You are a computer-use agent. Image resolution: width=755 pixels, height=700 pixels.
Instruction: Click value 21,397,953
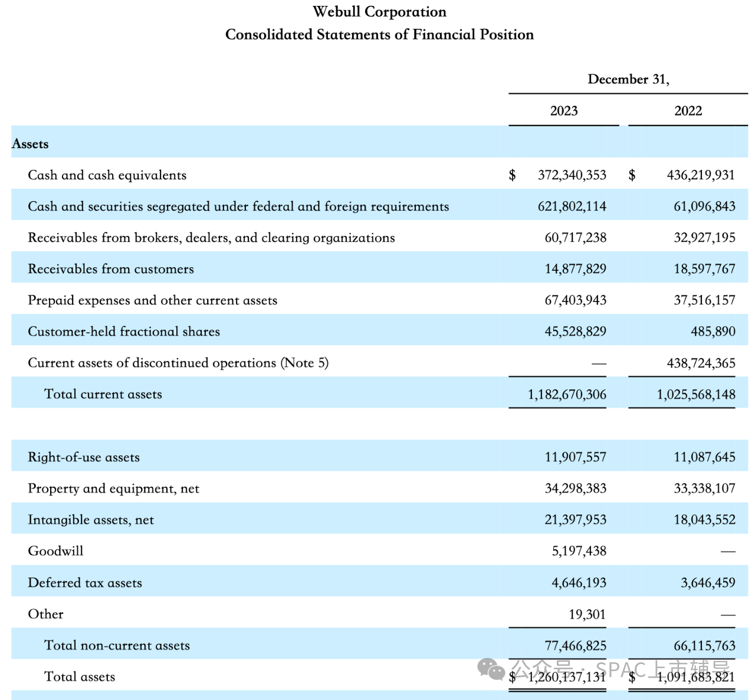pyautogui.click(x=575, y=520)
